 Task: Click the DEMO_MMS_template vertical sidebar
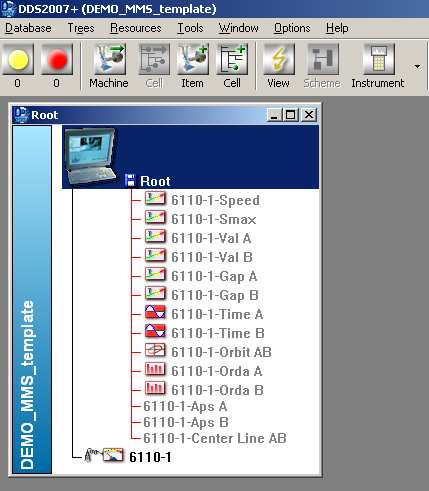(x=32, y=300)
